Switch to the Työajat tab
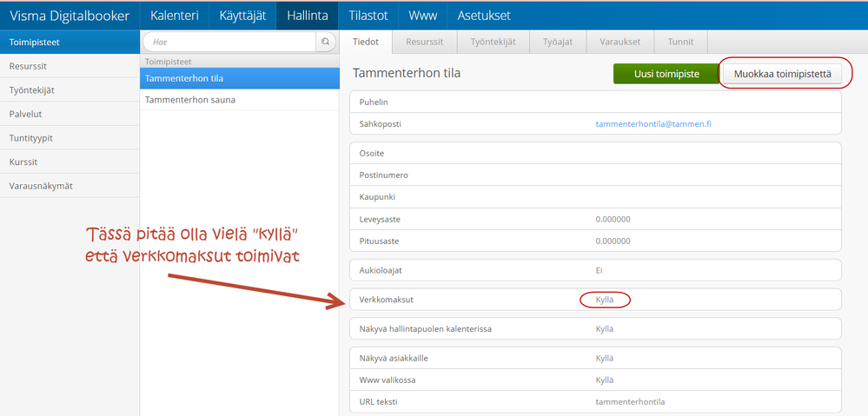The image size is (868, 416). (556, 42)
